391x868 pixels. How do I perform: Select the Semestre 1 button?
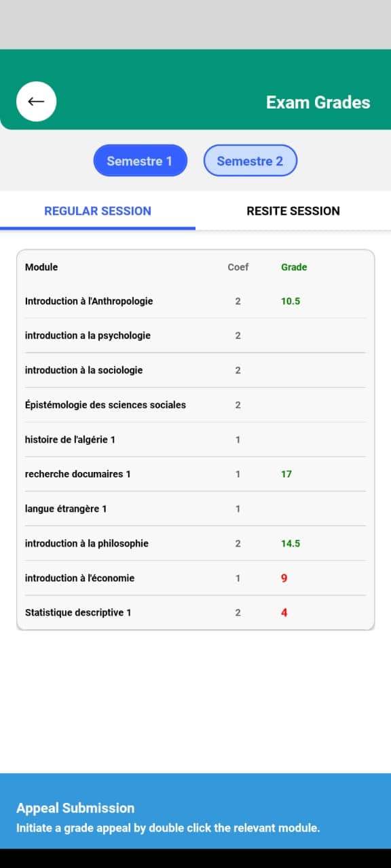click(x=140, y=161)
